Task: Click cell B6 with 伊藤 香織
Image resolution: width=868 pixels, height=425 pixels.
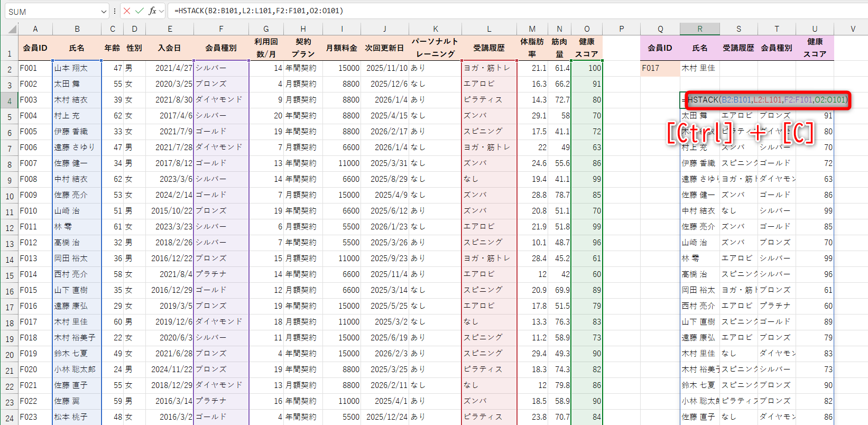Action: pyautogui.click(x=77, y=132)
